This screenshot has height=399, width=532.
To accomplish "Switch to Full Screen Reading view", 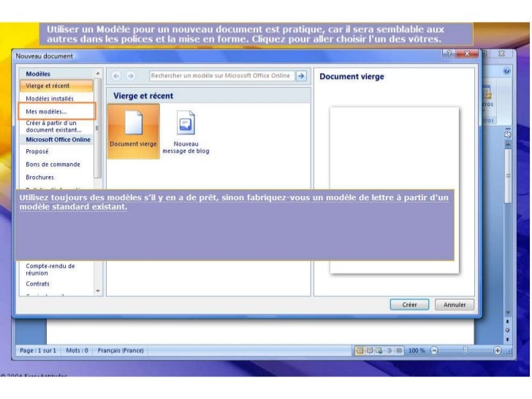I will click(370, 351).
